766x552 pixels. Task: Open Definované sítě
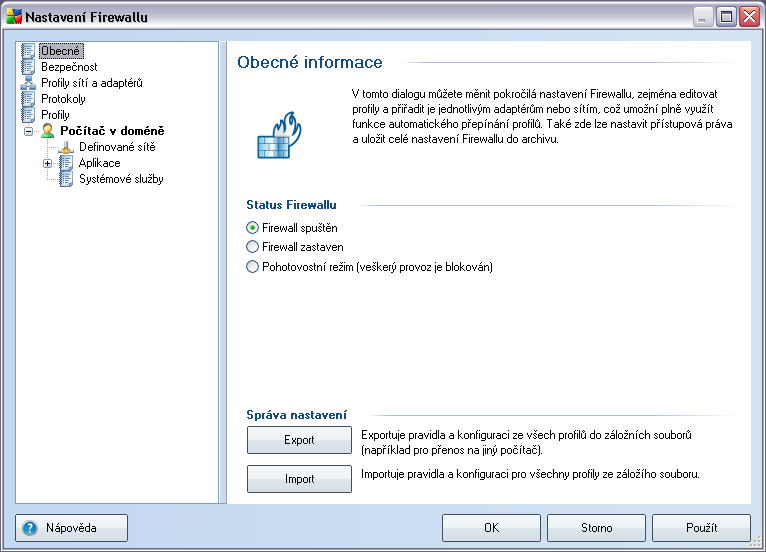tap(117, 147)
